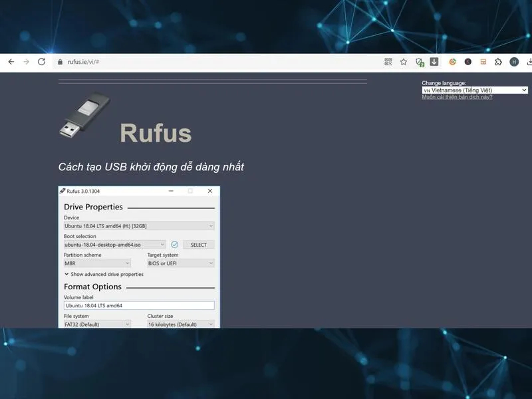
Task: Open the Device dropdown in Rufus
Action: 139,226
